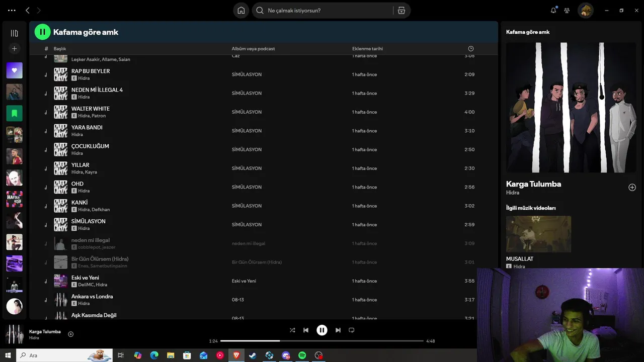The width and height of the screenshot is (644, 362).
Task: Select the ÇOCUKLUĞUM track
Action: (x=263, y=149)
